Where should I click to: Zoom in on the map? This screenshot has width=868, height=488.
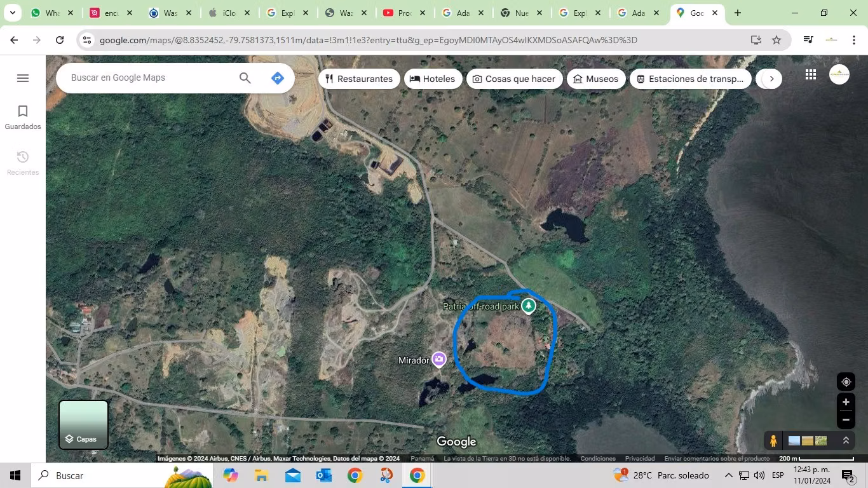[x=846, y=402]
